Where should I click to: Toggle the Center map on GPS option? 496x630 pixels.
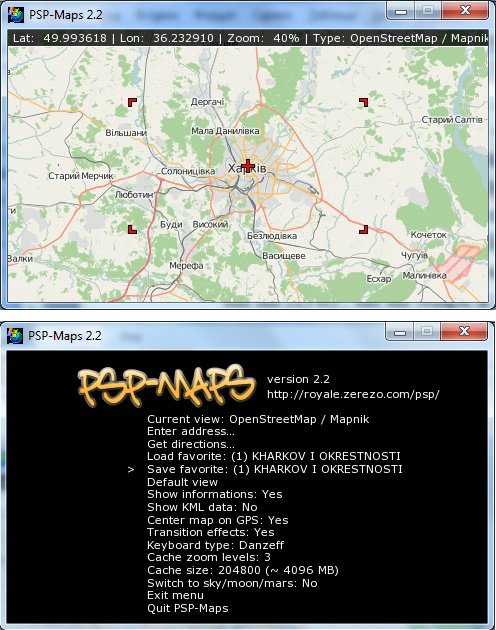point(217,520)
